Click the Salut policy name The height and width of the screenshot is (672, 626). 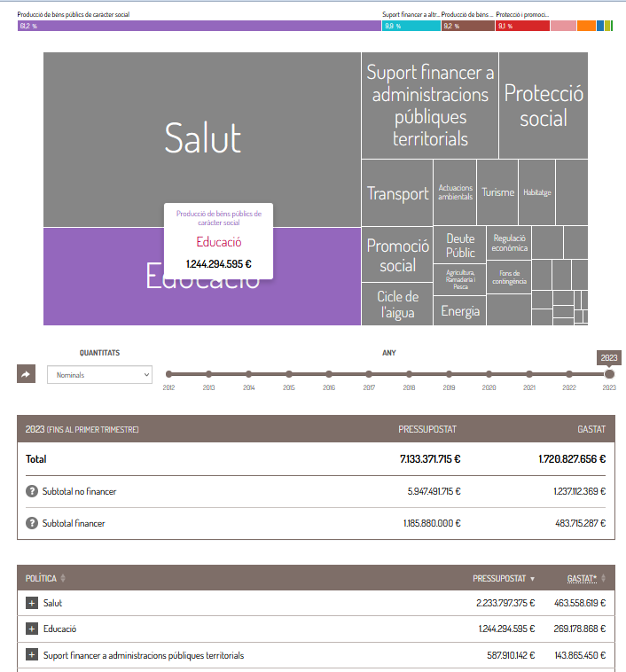pos(52,603)
